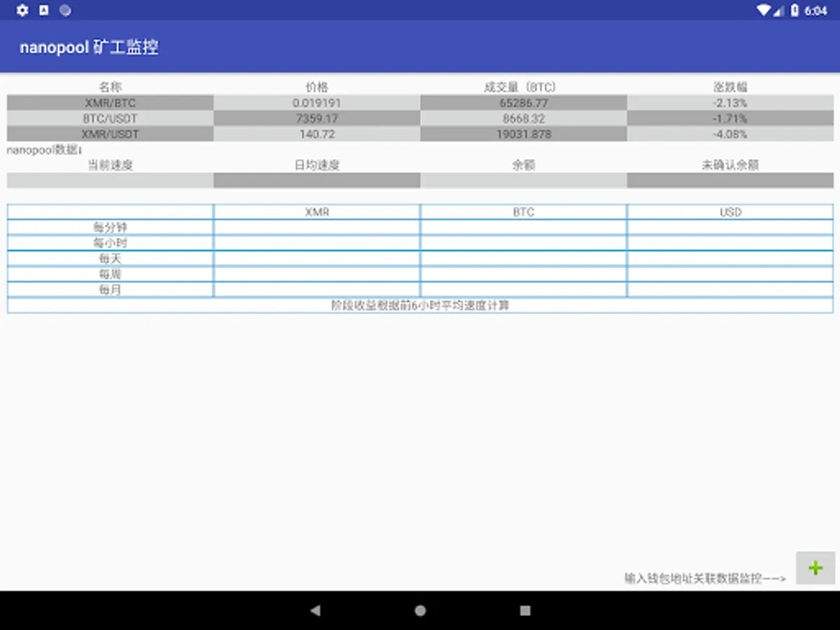Tap the cellular signal status icon

778,10
